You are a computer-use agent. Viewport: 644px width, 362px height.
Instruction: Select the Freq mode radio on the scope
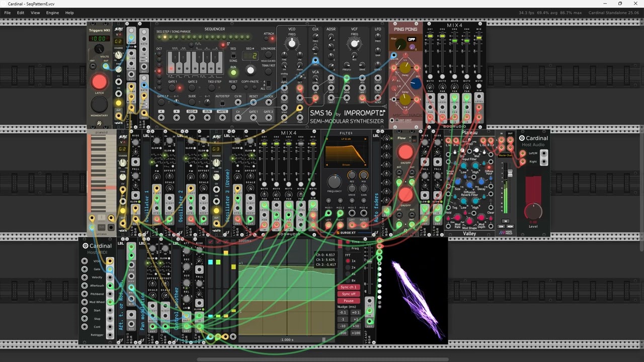coord(348,248)
